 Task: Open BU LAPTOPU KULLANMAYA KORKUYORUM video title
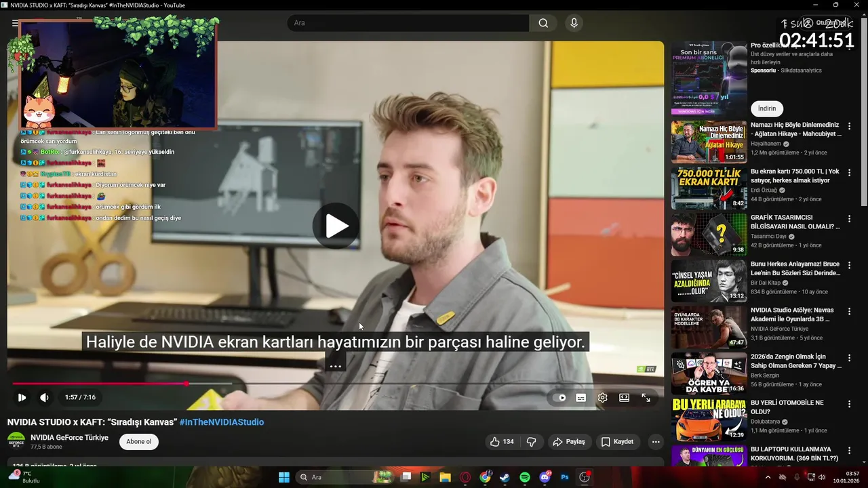tap(795, 453)
